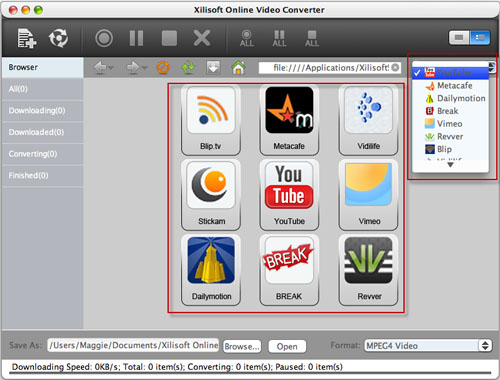The height and width of the screenshot is (380, 500).
Task: Open the Browser tab in sidebar
Action: 42,67
